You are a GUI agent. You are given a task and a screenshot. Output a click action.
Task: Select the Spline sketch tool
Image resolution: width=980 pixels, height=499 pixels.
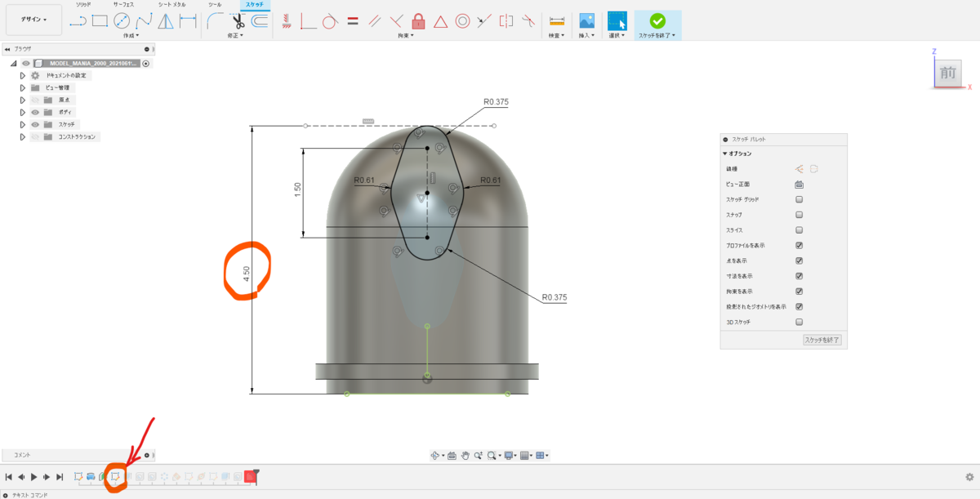(144, 21)
